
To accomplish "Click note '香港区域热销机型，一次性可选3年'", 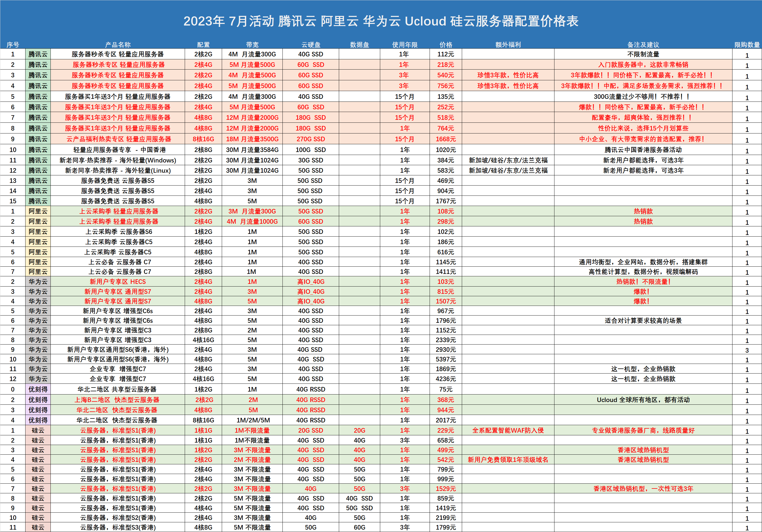I will click(x=643, y=489).
